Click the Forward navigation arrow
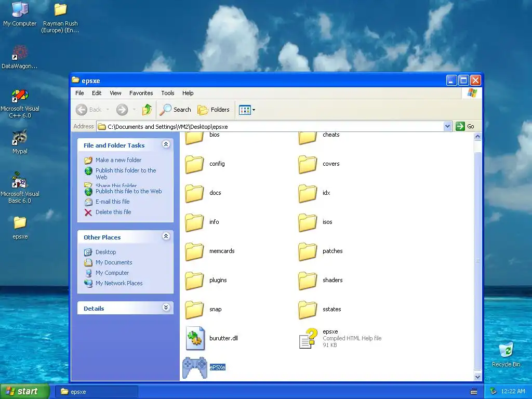This screenshot has width=532, height=399. pyautogui.click(x=122, y=110)
